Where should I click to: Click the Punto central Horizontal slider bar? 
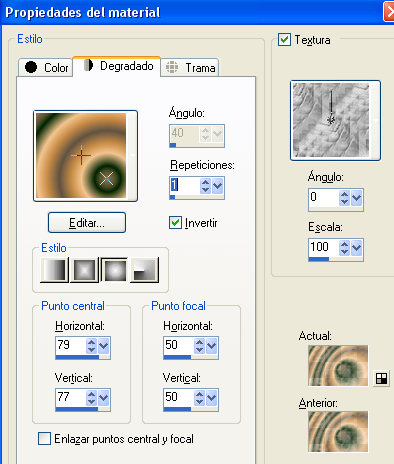pos(83,357)
